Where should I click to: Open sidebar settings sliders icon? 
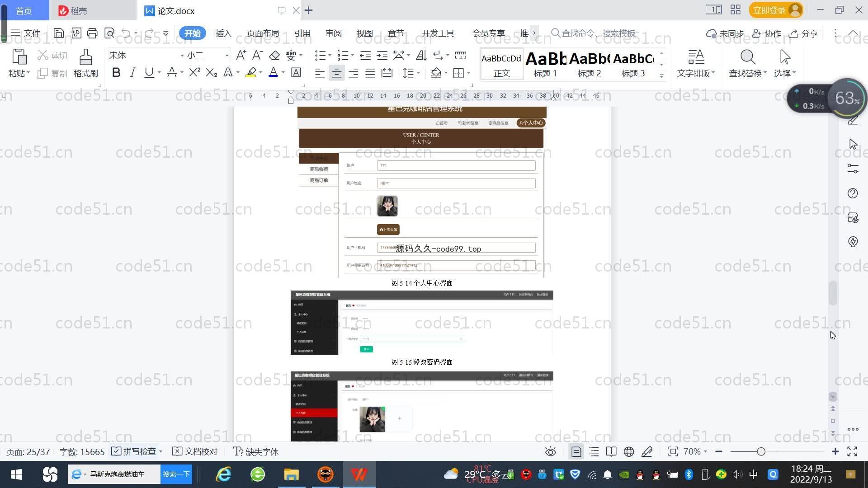point(853,169)
